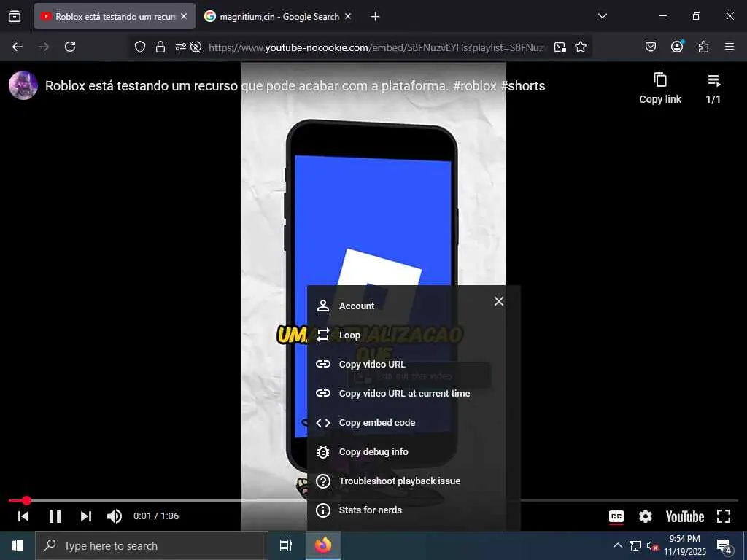Open the Firefox account menu

coord(677,47)
